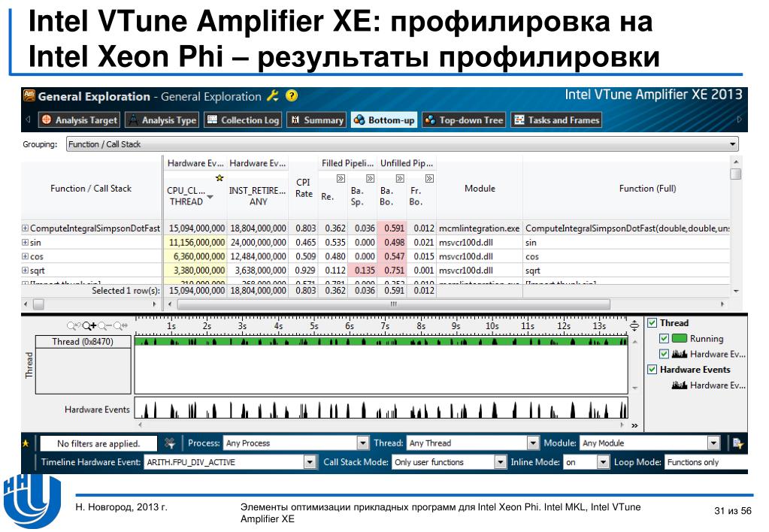Expand the Ba. Sp. column chevron
This screenshot has height=532, width=769.
coord(371,178)
